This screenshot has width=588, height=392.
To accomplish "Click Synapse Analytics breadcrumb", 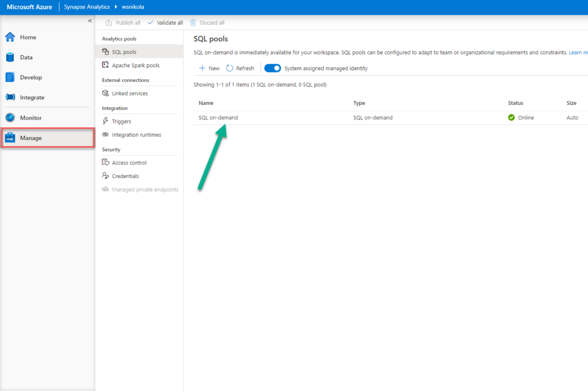I will [x=87, y=7].
